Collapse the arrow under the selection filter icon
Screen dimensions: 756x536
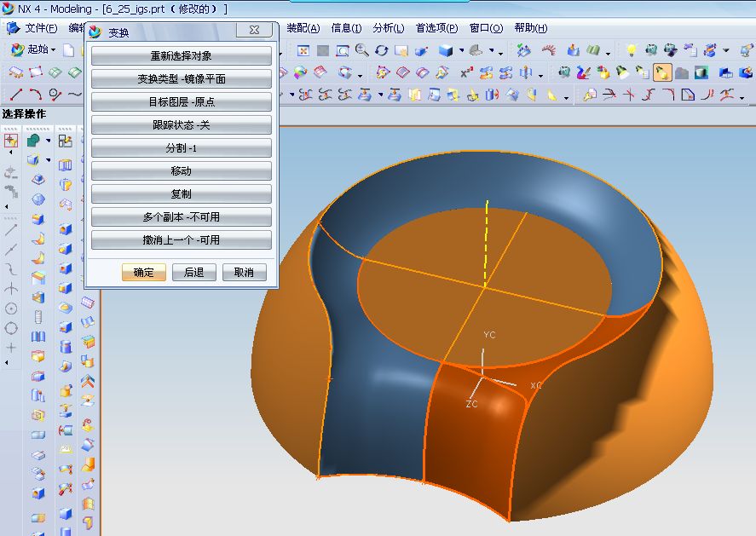point(10,153)
